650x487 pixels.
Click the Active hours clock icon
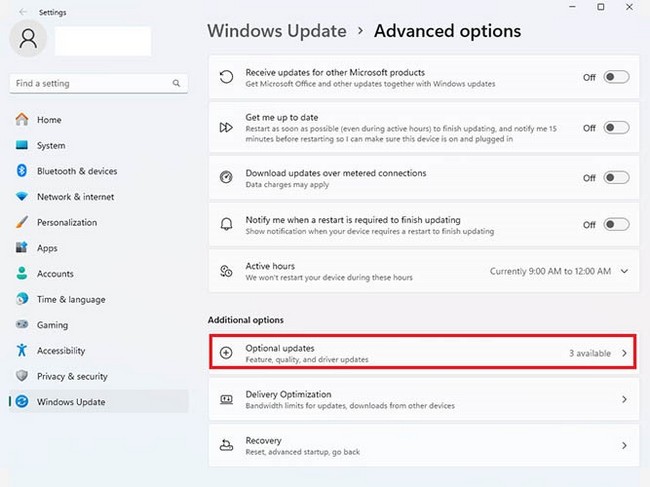[x=226, y=271]
